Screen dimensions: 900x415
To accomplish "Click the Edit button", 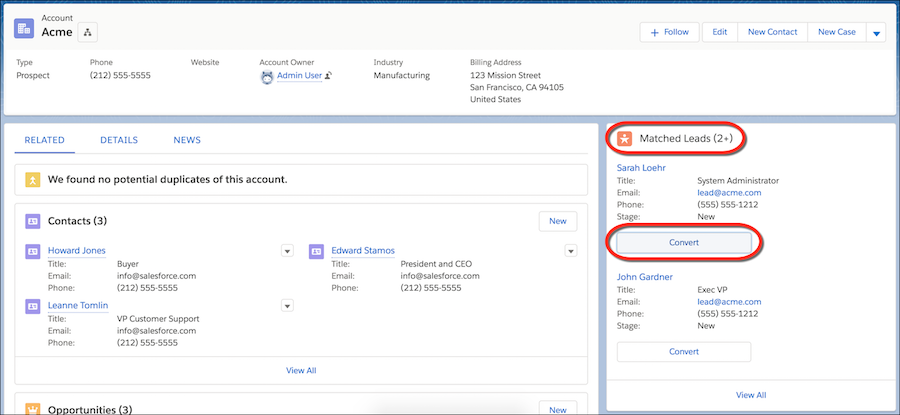I will [720, 32].
